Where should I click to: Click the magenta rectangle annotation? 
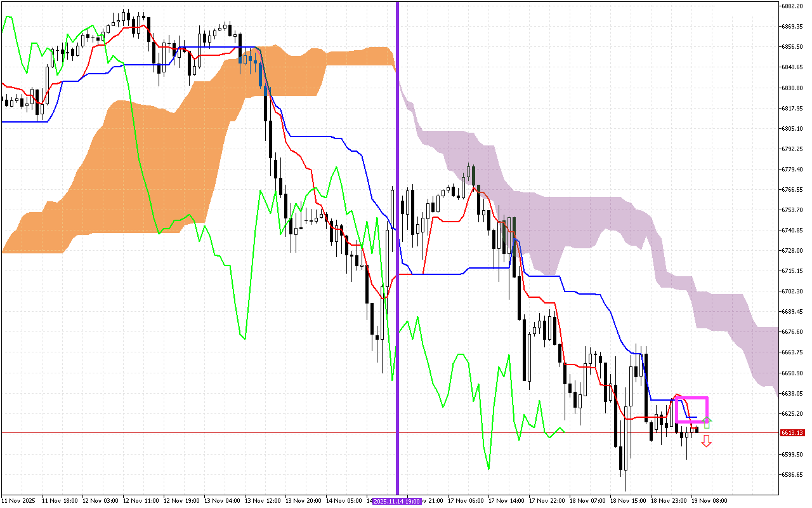click(692, 397)
